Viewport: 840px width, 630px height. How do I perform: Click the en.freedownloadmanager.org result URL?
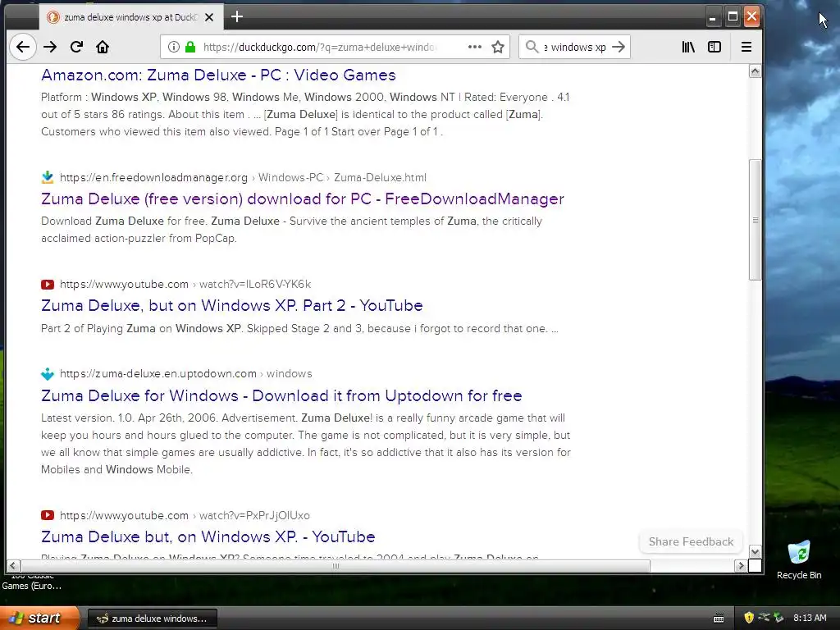[243, 177]
